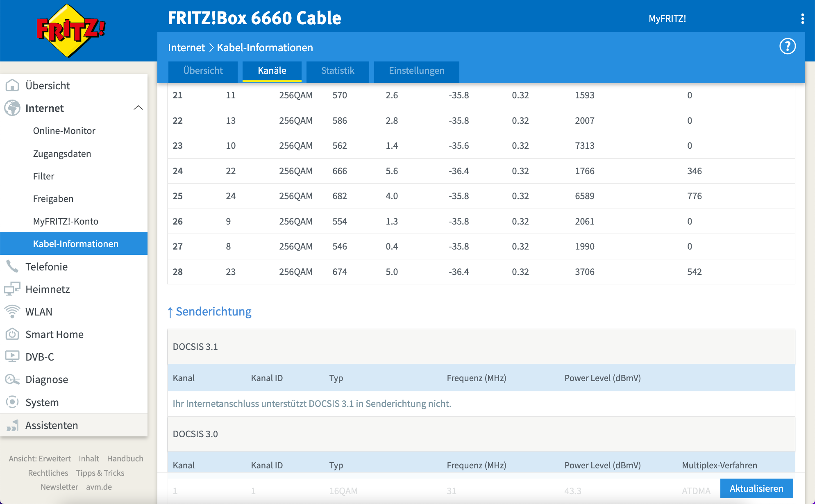Click the Heimnetz network icon
Viewport: 815px width, 504px height.
click(x=12, y=289)
